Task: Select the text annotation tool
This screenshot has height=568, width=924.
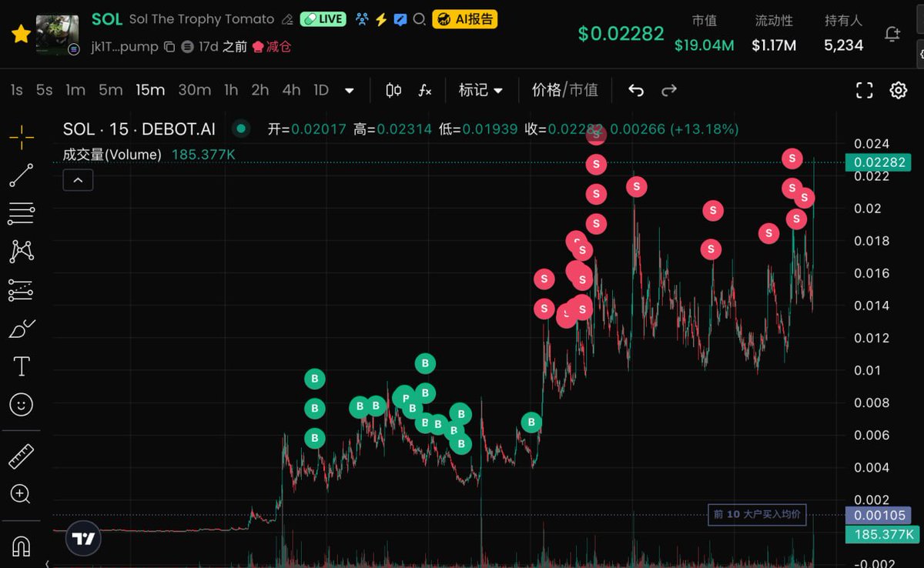Action: [21, 366]
